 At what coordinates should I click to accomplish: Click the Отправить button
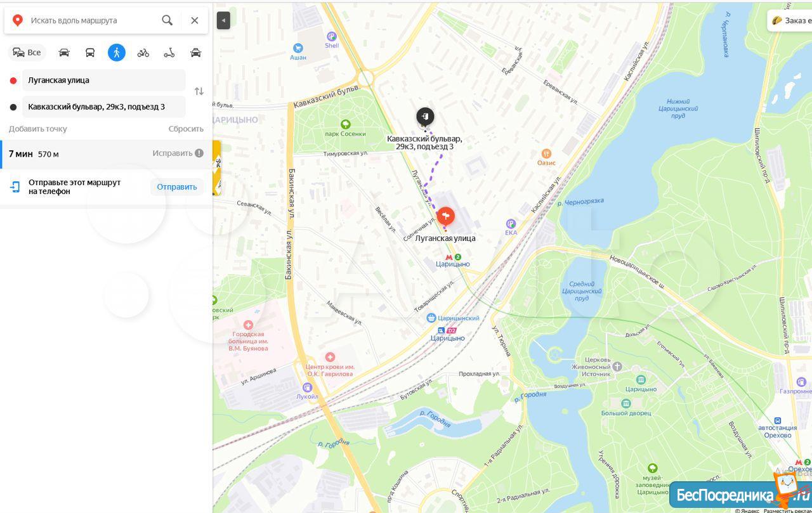coord(177,187)
